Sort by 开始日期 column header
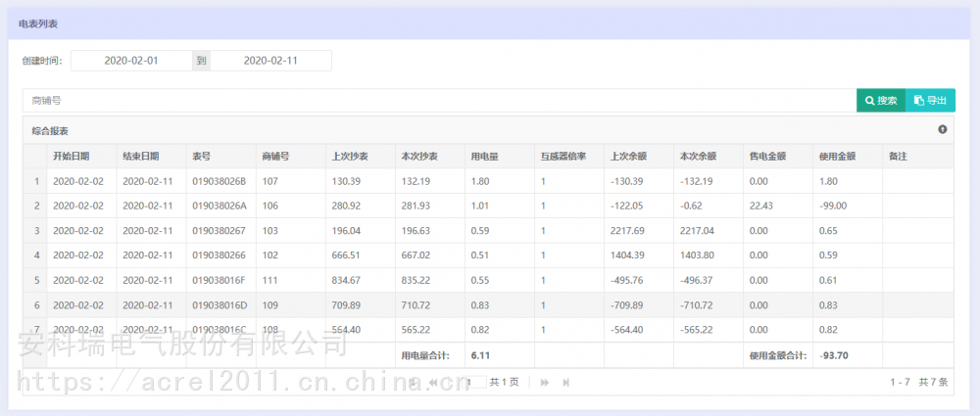This screenshot has width=980, height=416. (80, 156)
